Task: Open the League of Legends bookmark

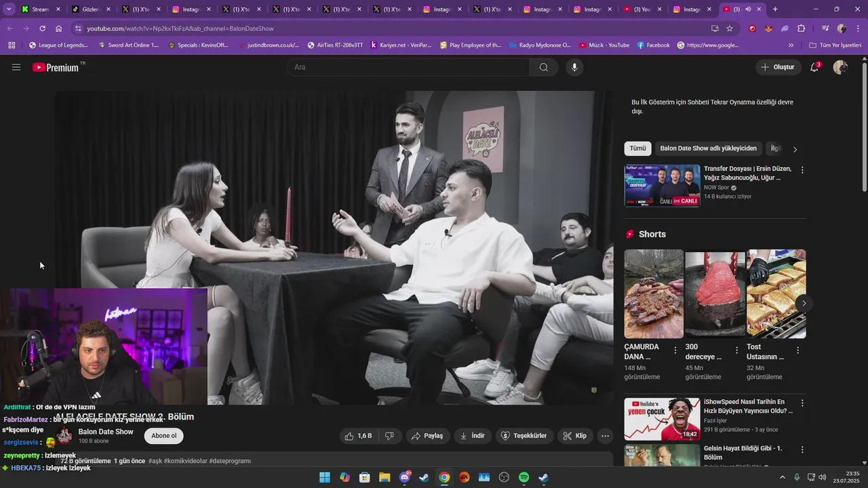Action: point(58,45)
